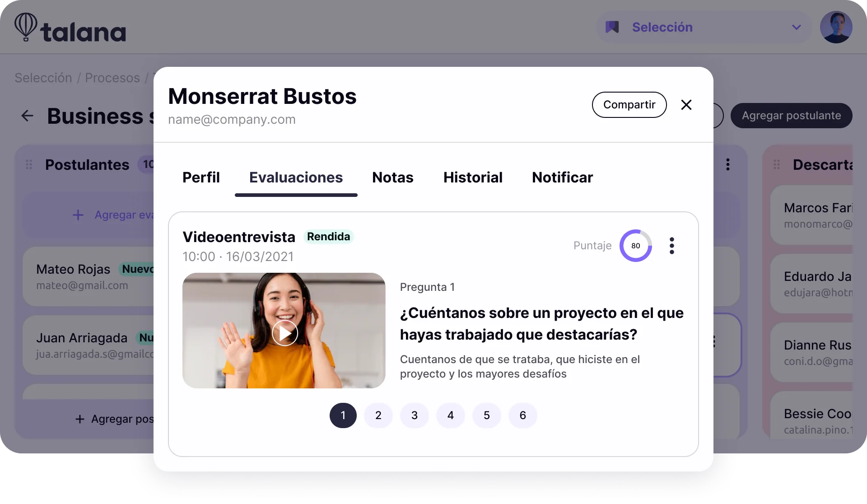Screen dimensions: 867x504
Task: Go to question page 2
Action: pos(378,415)
